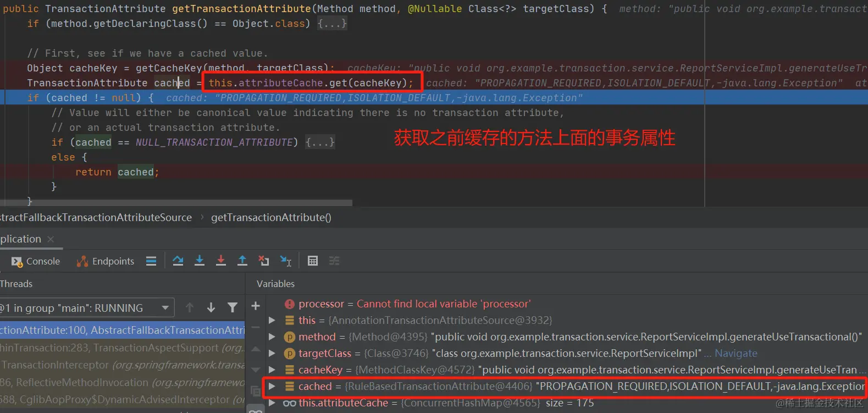Viewport: 868px width, 413px height.
Task: Click NULL_TRANSACTION_ATTRIBUTE constant in code
Action: pos(214,142)
